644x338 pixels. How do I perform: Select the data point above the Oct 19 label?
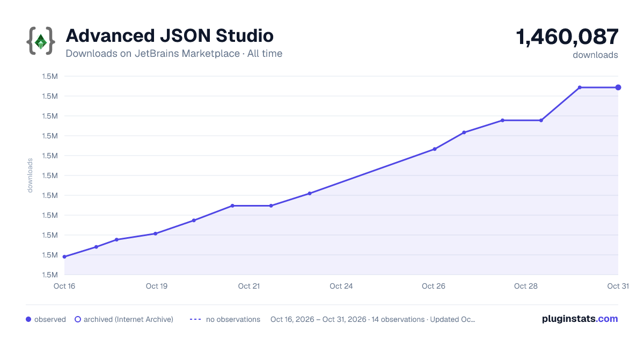(155, 233)
